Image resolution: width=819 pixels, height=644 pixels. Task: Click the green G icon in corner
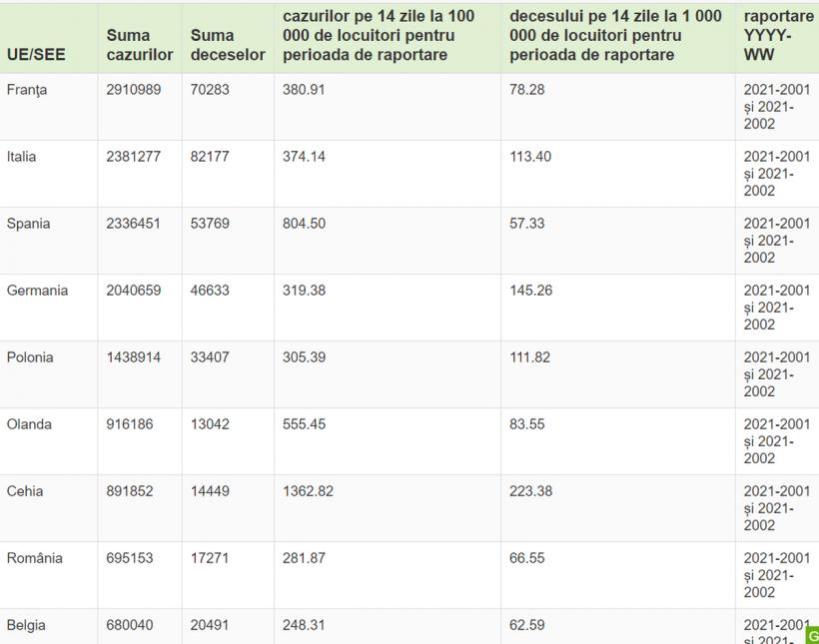(x=812, y=634)
